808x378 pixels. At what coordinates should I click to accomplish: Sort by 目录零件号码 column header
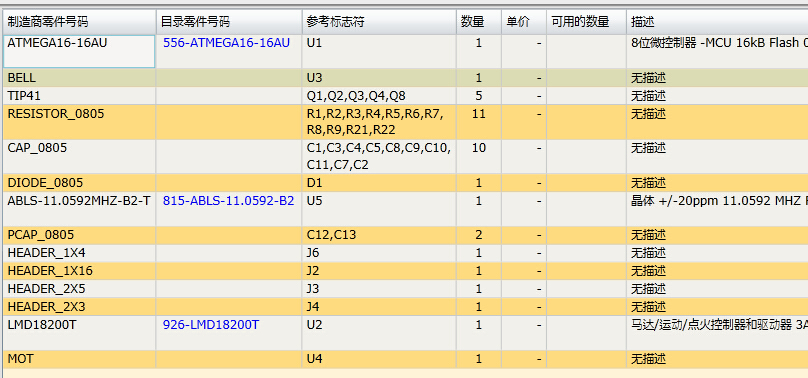229,22
